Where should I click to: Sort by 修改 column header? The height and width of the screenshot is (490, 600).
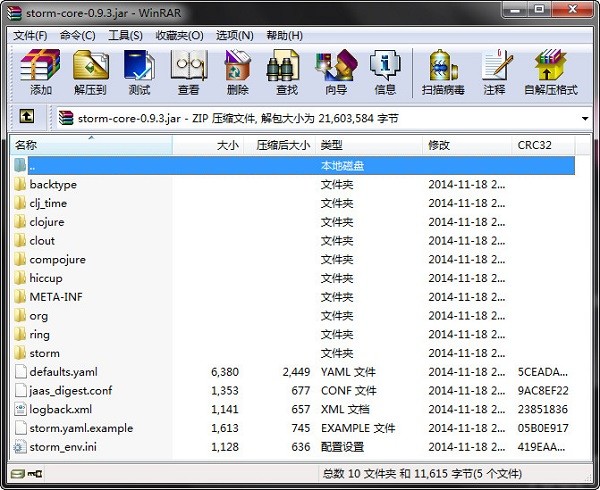coord(467,145)
